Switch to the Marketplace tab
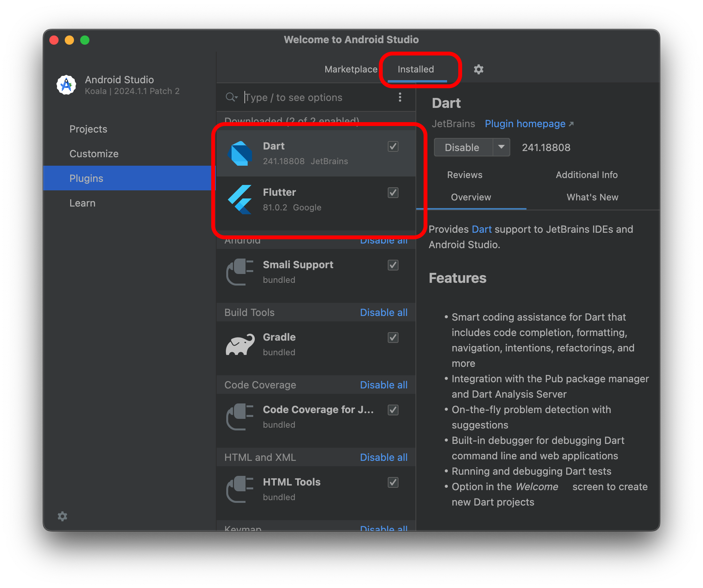The width and height of the screenshot is (703, 588). [351, 69]
